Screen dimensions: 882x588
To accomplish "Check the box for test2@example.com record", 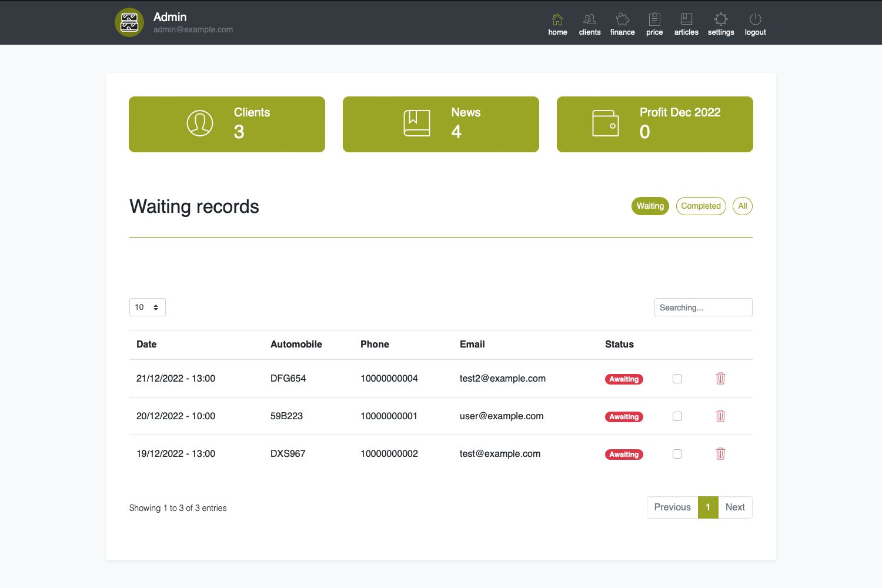I will [x=677, y=379].
